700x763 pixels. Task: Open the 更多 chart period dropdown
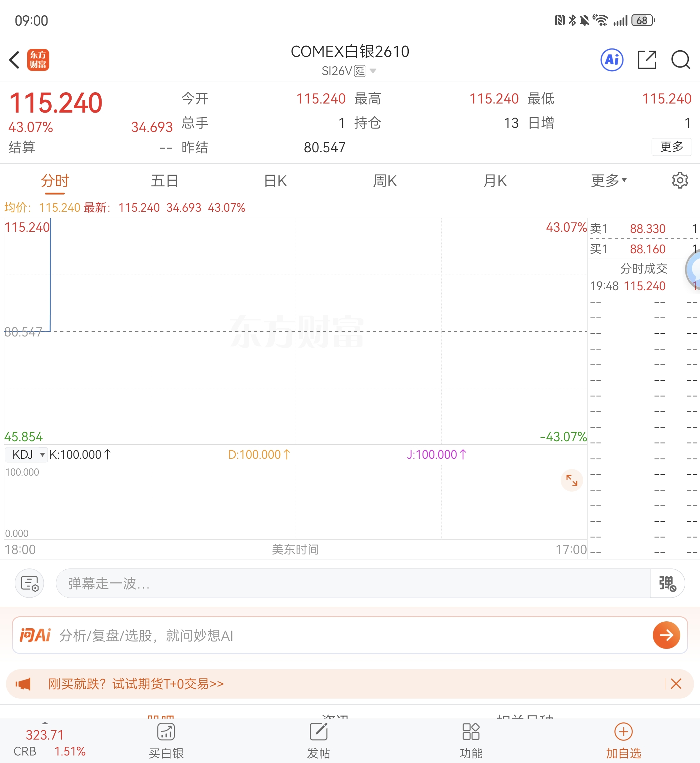pos(608,180)
